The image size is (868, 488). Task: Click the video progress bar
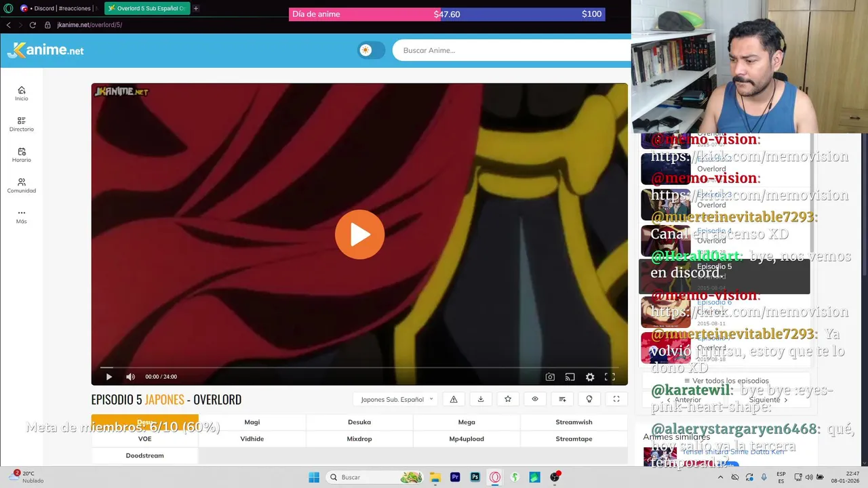tap(359, 367)
